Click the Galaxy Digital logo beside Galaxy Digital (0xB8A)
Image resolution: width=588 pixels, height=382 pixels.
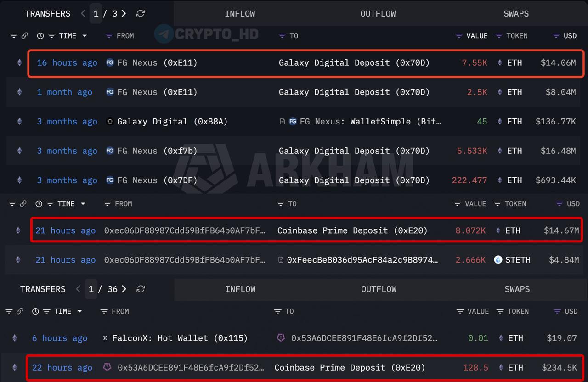pyautogui.click(x=110, y=121)
